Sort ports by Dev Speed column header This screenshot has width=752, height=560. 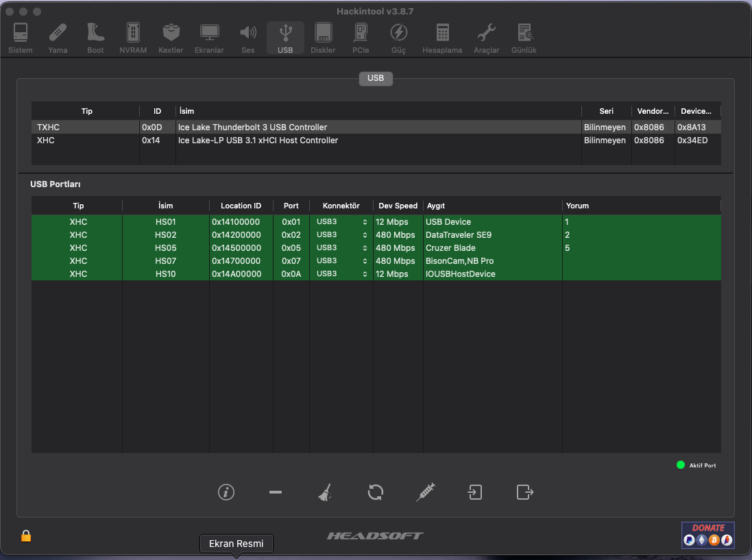pos(398,206)
